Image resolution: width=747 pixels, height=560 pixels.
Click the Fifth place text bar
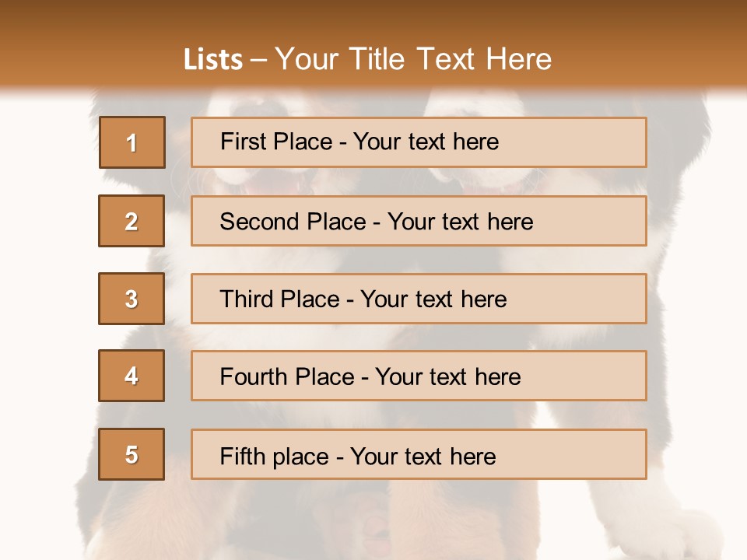click(419, 454)
